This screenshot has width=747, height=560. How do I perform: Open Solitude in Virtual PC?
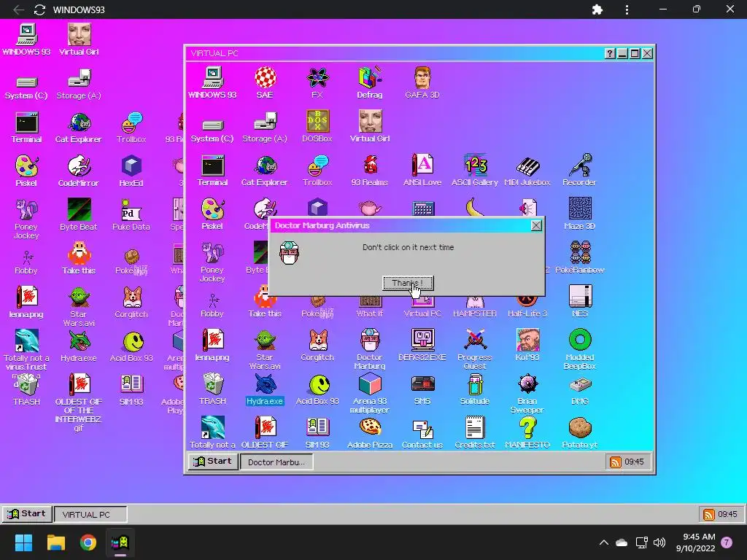pos(474,389)
